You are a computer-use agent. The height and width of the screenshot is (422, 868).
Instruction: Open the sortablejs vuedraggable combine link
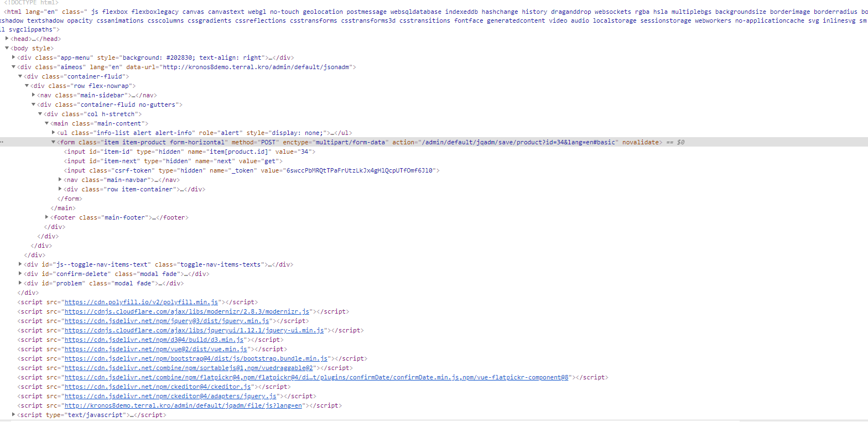pyautogui.click(x=189, y=368)
